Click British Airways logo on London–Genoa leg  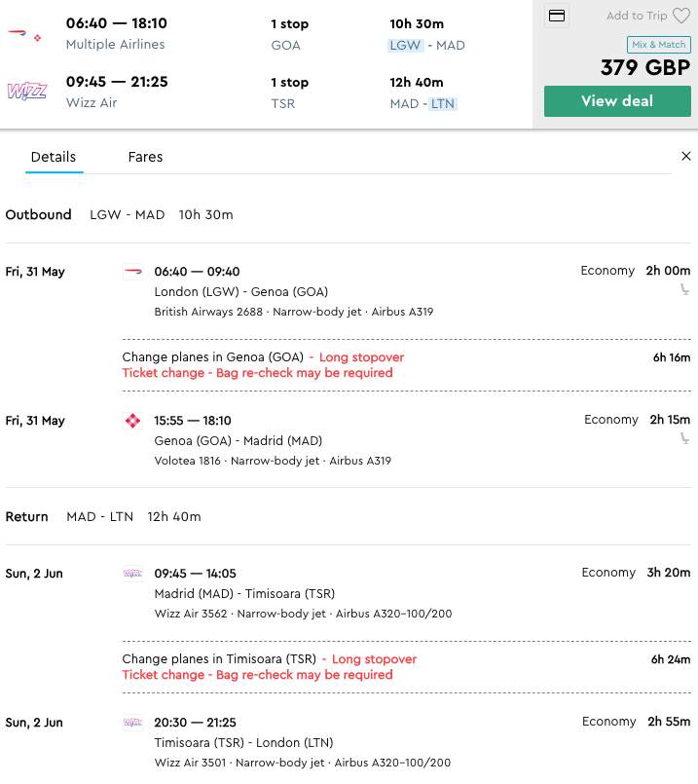132,272
